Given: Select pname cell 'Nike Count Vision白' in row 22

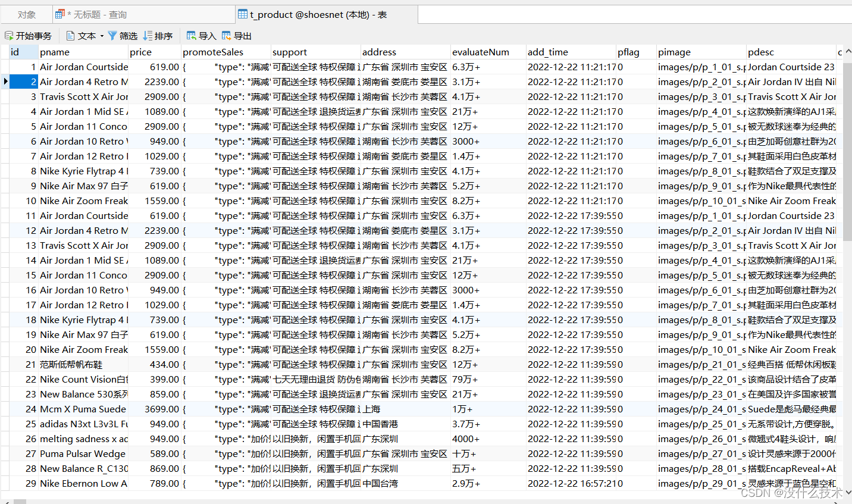Looking at the screenshot, I should (83, 379).
